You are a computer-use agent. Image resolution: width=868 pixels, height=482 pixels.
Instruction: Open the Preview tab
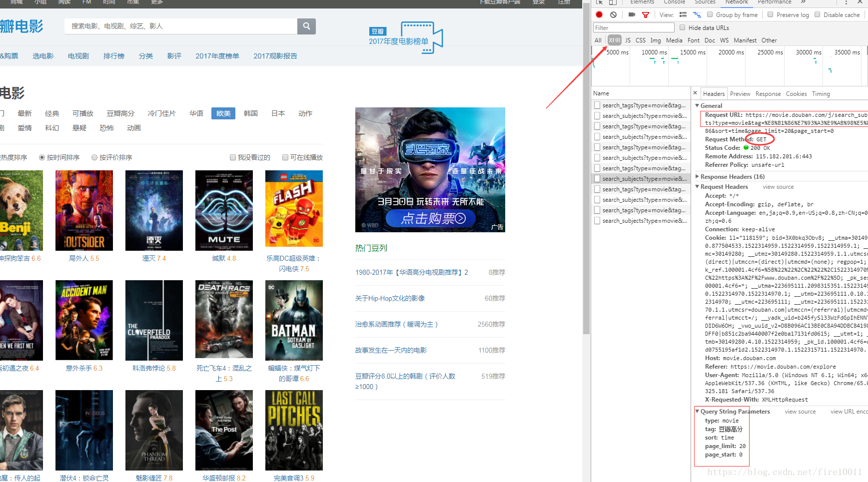pyautogui.click(x=740, y=94)
